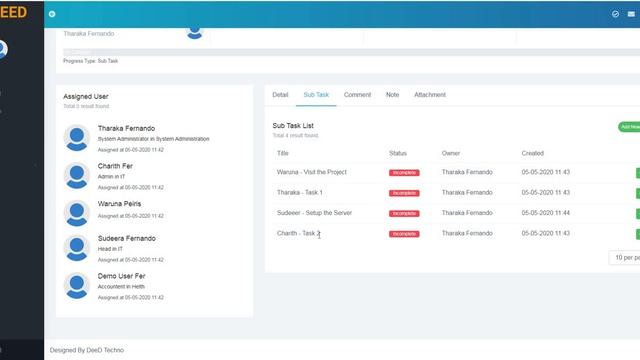The image size is (640, 360).
Task: Select the Sub Task tab
Action: [x=316, y=95]
